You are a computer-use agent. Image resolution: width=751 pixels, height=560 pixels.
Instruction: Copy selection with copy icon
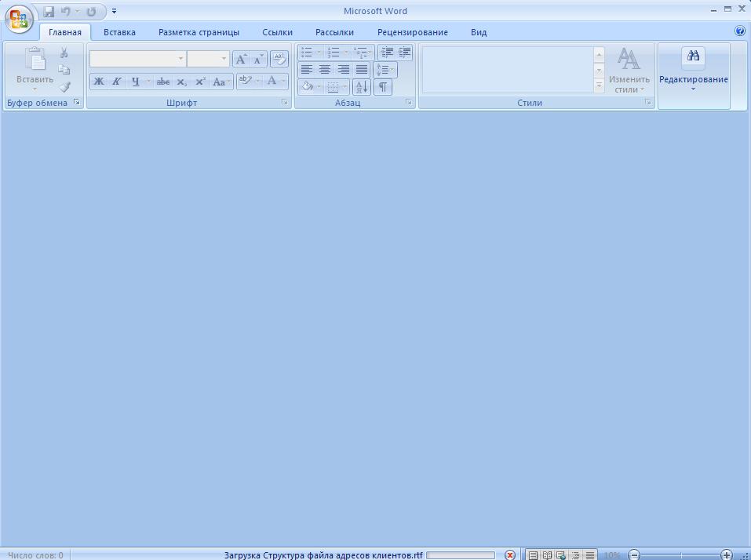64,70
